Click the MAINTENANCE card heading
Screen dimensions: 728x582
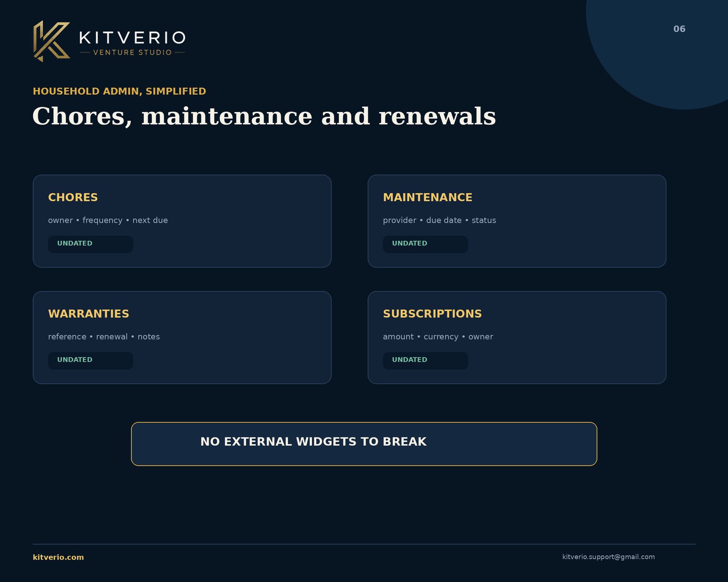point(428,197)
